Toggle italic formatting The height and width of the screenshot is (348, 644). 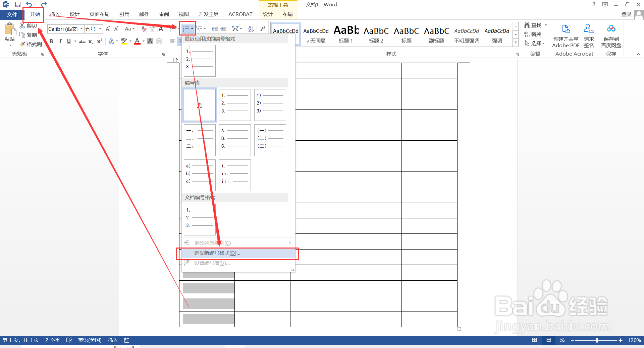pos(60,41)
